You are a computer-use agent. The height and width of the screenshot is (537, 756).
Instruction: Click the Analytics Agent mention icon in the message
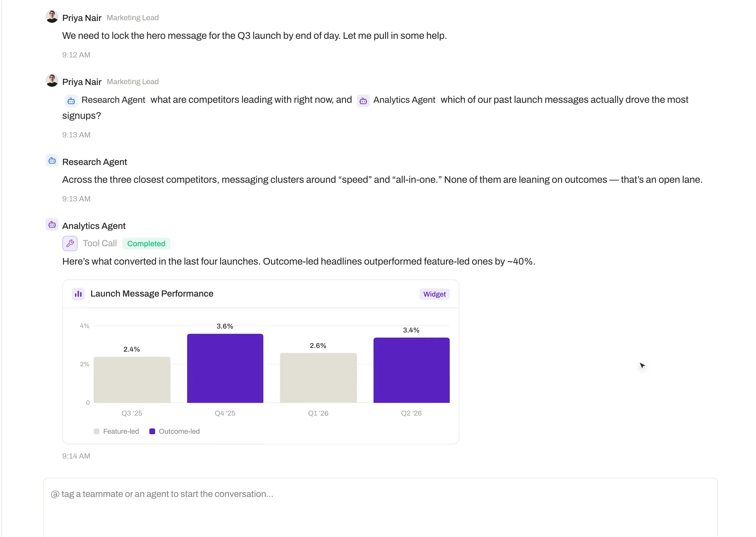(x=363, y=101)
